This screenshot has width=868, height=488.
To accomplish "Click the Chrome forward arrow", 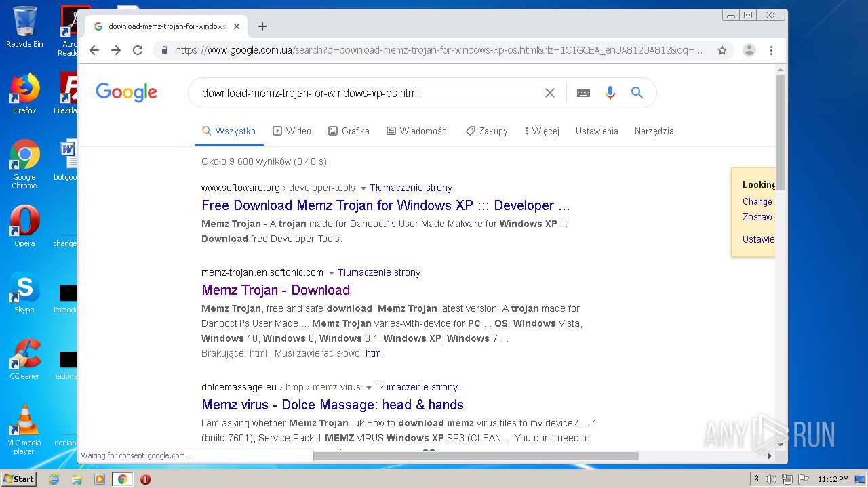I will pyautogui.click(x=116, y=50).
